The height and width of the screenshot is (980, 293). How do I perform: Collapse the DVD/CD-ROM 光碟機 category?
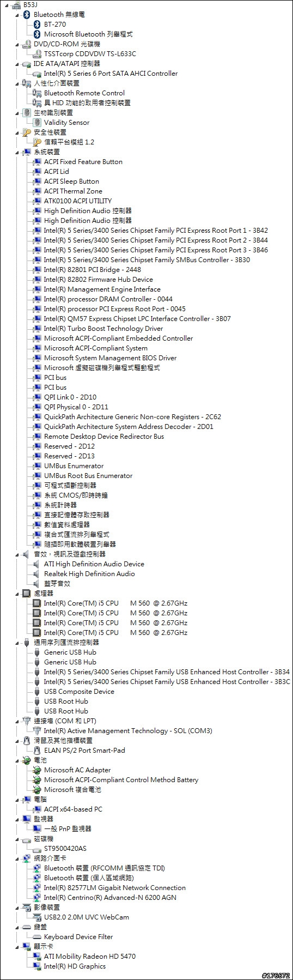coord(17,44)
